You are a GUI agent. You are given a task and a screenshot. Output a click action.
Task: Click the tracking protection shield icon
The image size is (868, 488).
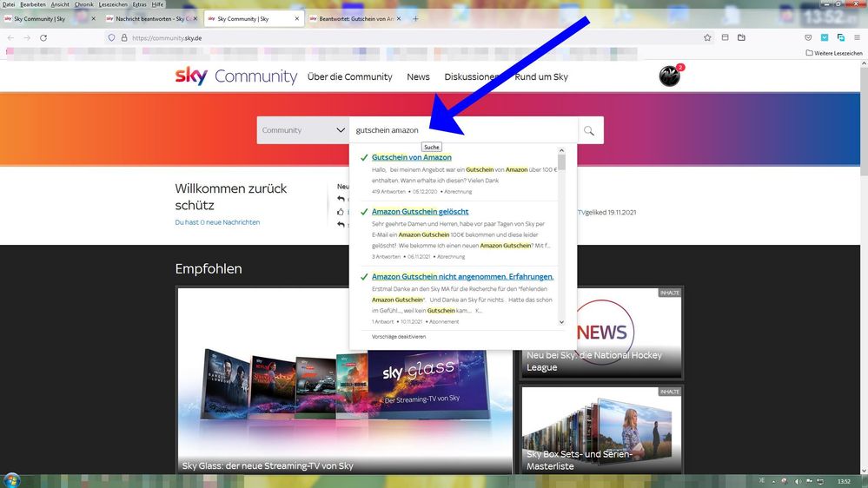[x=111, y=38]
